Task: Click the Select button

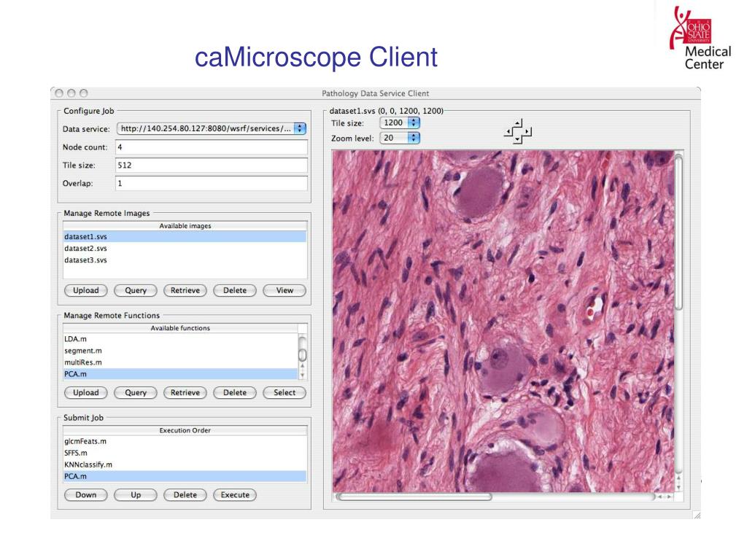Action: coord(285,393)
